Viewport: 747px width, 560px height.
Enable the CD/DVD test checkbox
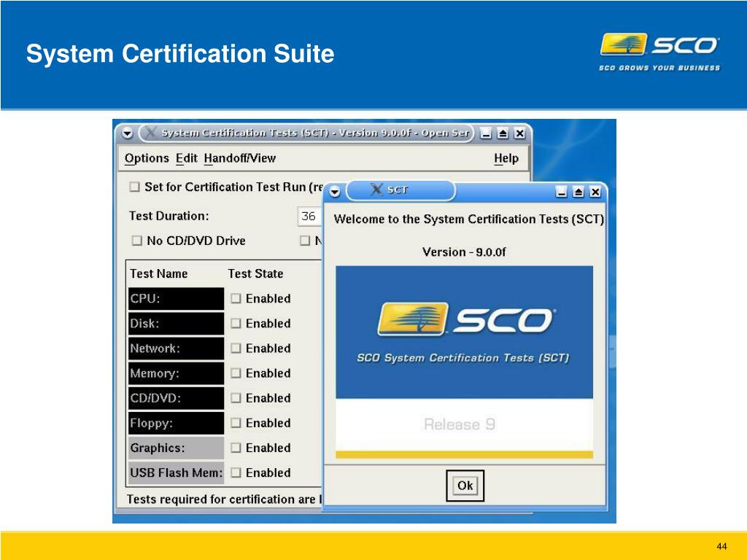236,397
